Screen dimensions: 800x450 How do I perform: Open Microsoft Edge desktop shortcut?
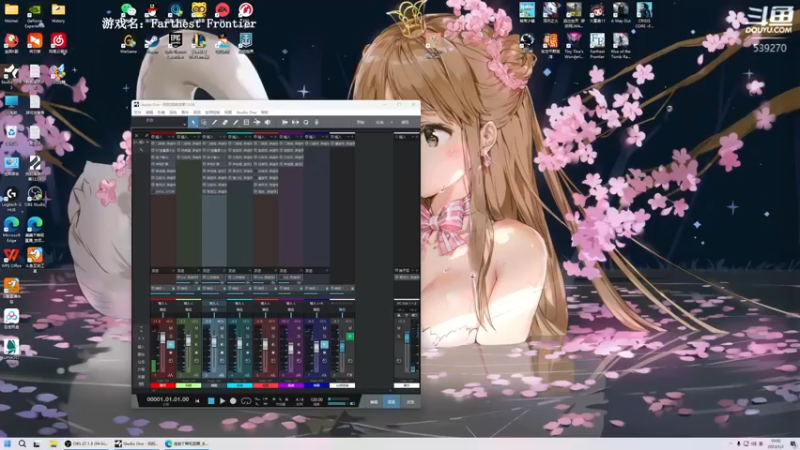pos(11,229)
